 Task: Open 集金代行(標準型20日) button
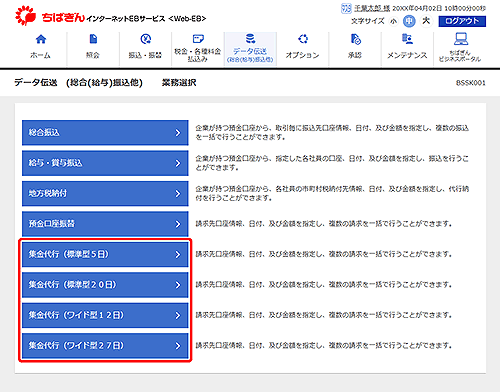105,285
